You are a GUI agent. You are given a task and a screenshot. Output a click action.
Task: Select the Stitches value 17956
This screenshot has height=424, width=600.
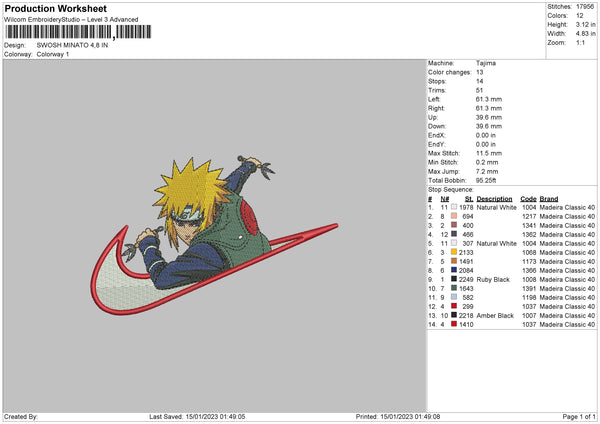[x=585, y=7]
